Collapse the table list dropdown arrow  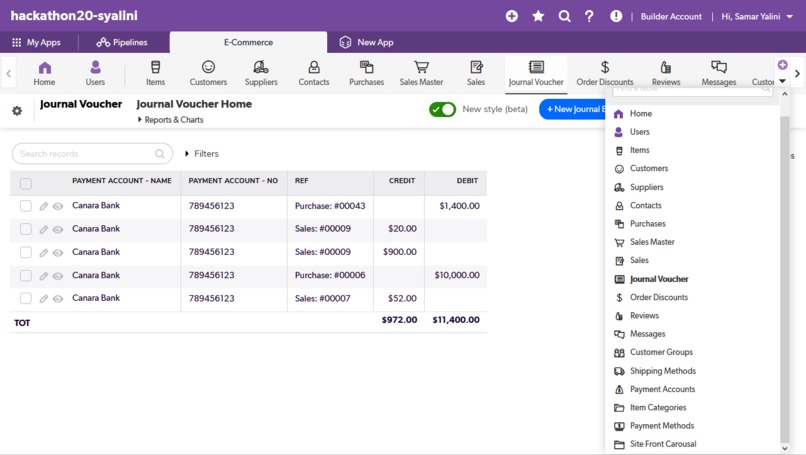[x=782, y=81]
